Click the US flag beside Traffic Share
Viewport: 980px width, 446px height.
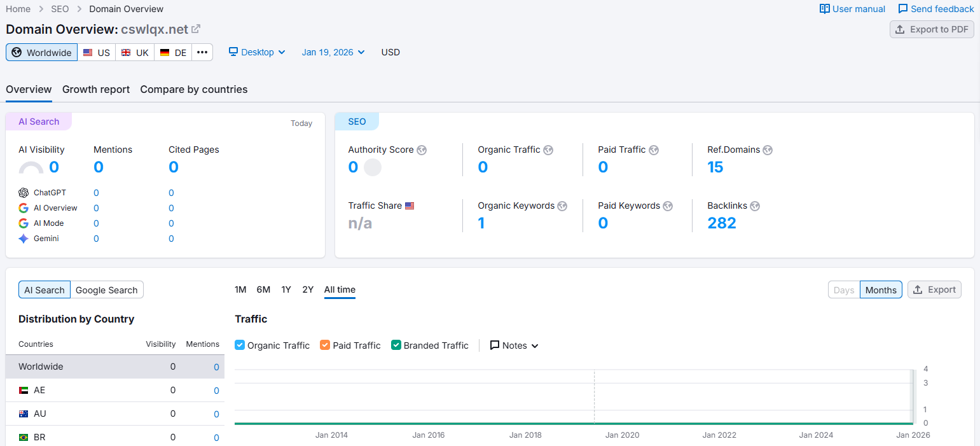(410, 206)
